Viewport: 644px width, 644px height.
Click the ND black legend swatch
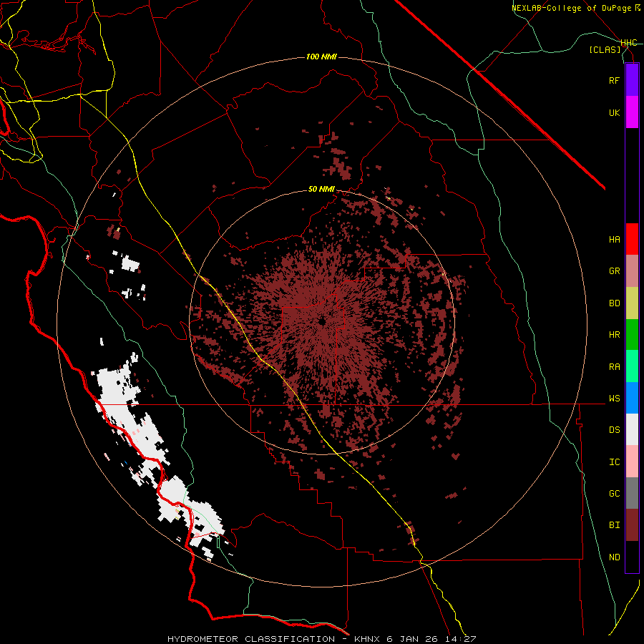[x=632, y=557]
